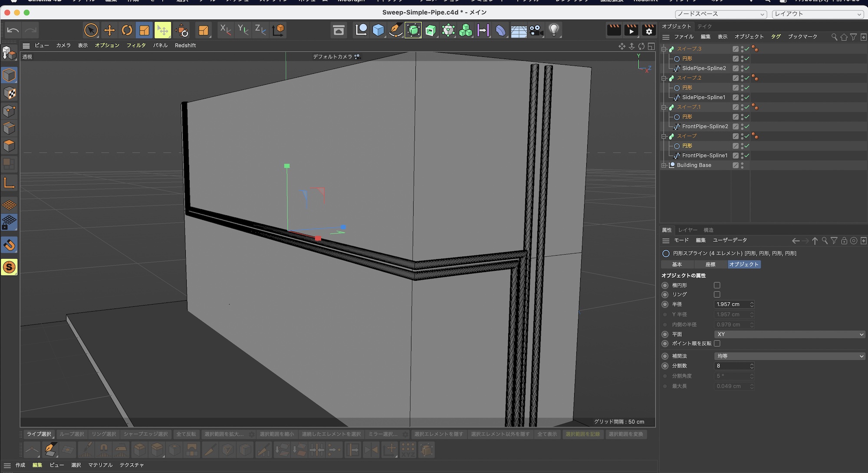Open the フィルタ viewport menu
The image size is (868, 473).
[136, 46]
